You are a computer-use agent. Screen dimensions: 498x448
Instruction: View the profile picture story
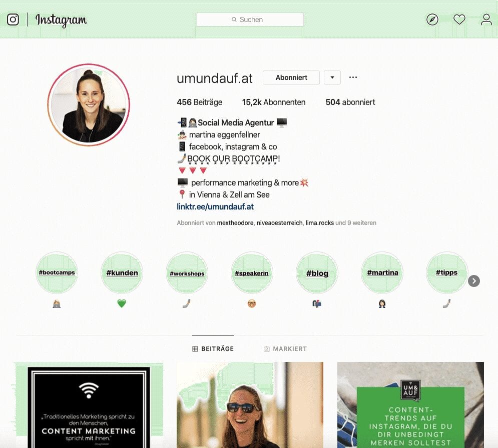click(89, 105)
